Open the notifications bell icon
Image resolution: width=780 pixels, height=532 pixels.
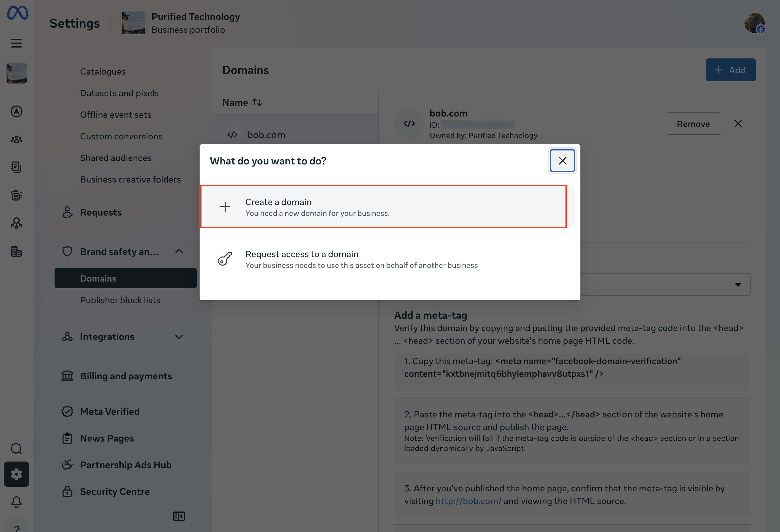pos(17,502)
